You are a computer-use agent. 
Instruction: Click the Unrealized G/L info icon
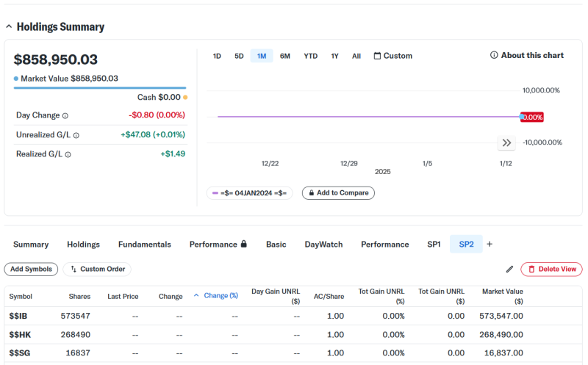tap(76, 135)
